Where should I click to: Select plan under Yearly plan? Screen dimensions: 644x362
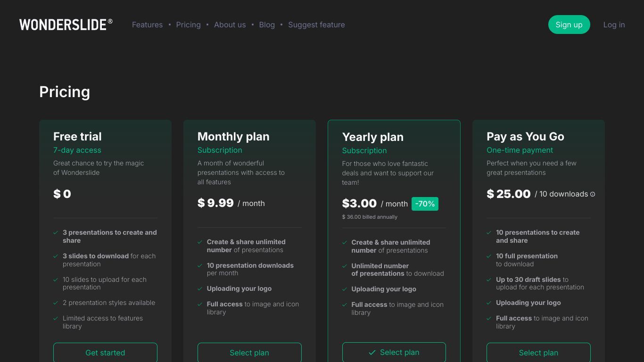tap(394, 353)
